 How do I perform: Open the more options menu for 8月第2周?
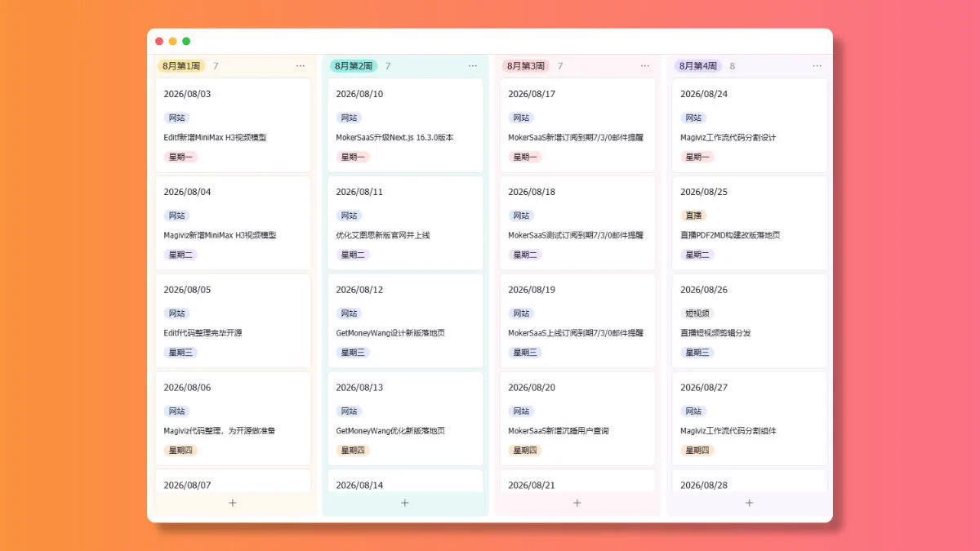(x=473, y=66)
